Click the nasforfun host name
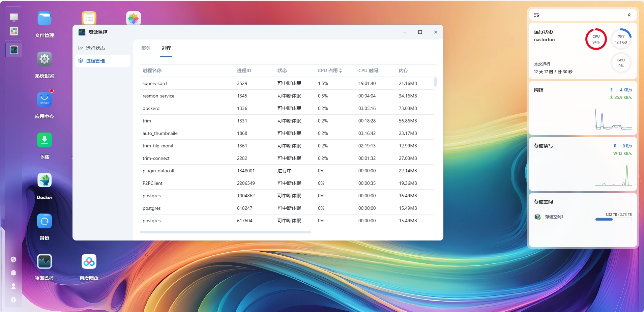This screenshot has height=312, width=644. [x=544, y=39]
